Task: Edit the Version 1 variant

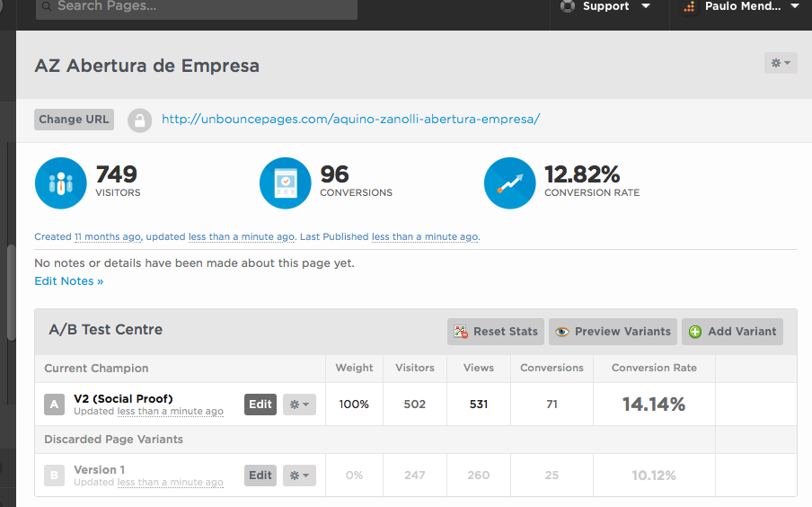Action: [x=260, y=476]
